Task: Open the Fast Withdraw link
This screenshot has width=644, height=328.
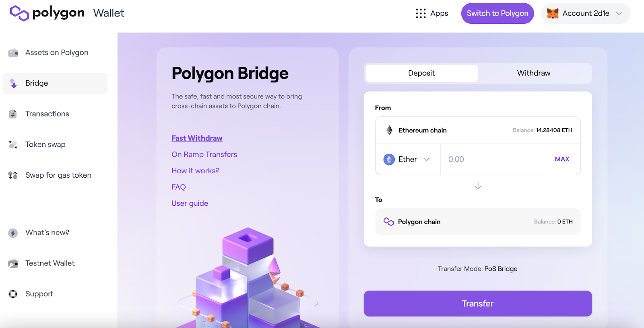Action: [197, 138]
